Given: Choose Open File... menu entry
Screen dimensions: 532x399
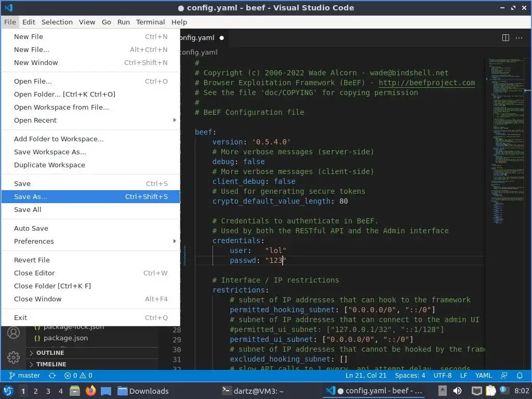Looking at the screenshot, I should tap(90, 82).
